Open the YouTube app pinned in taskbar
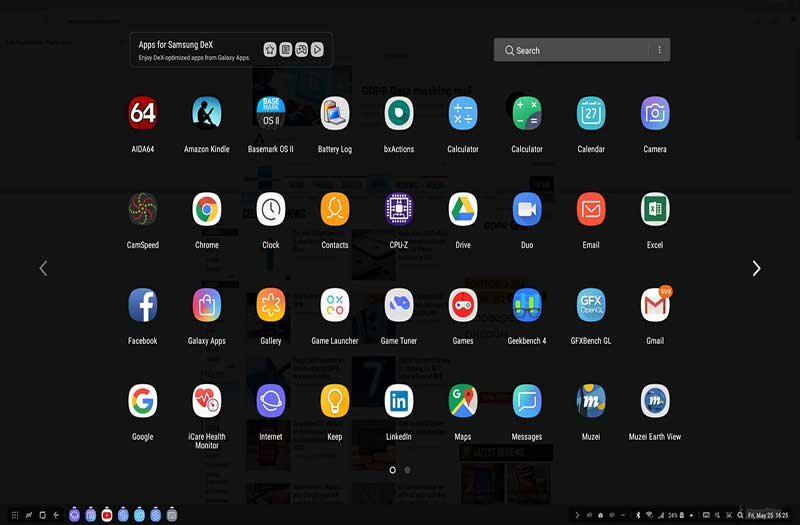The width and height of the screenshot is (800, 525). (107, 515)
